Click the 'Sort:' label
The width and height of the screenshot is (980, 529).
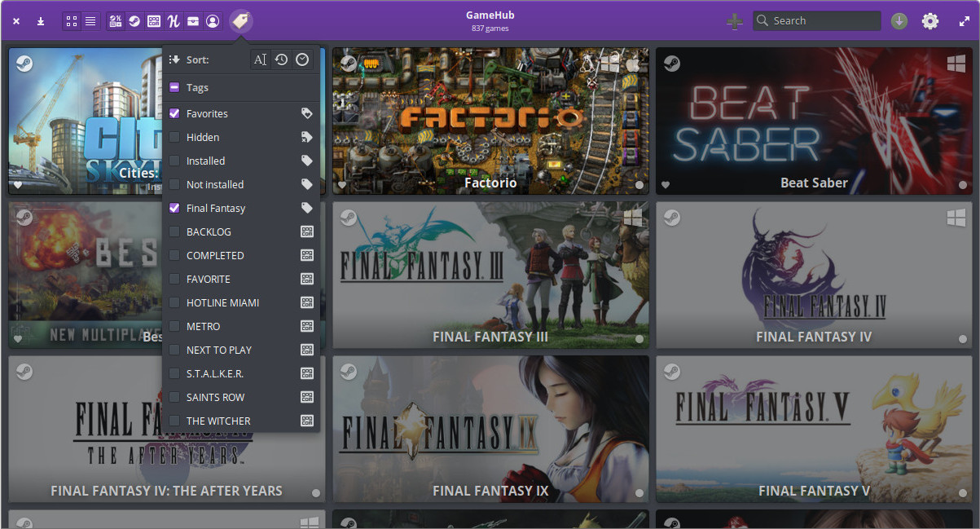pos(197,60)
